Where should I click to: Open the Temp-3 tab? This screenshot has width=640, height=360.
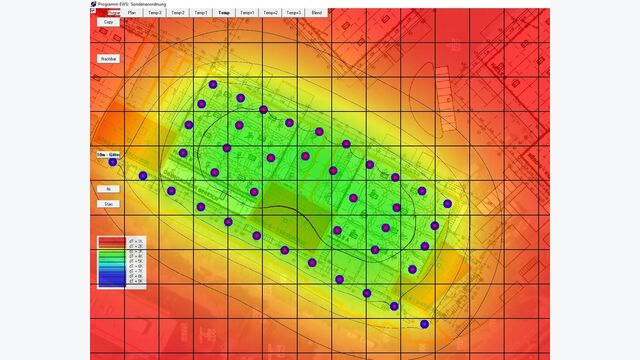coord(155,13)
